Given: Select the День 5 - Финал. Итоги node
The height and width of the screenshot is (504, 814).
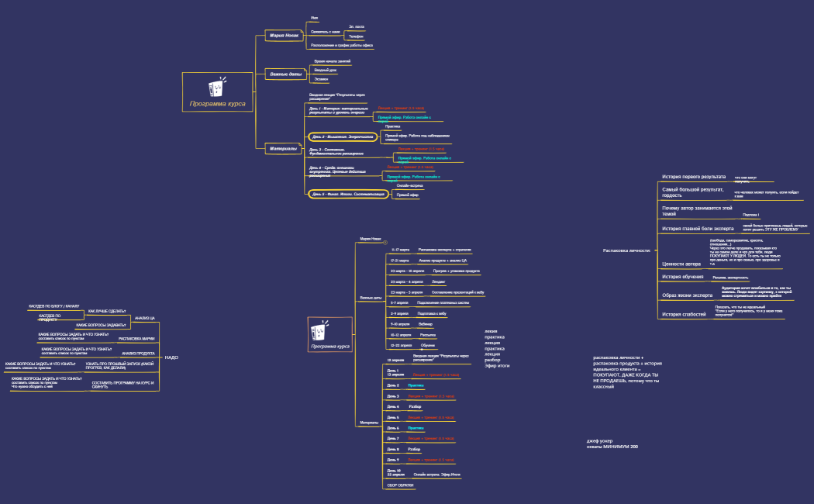Looking at the screenshot, I should 348,194.
